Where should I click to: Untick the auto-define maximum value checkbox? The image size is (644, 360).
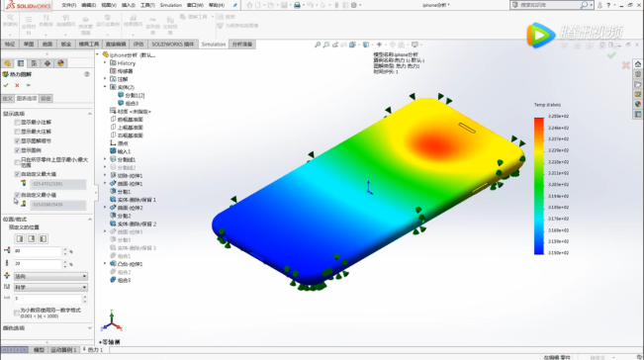tap(17, 174)
